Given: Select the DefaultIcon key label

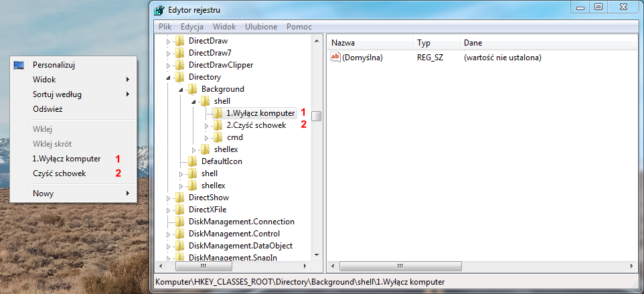Looking at the screenshot, I should 222,161.
